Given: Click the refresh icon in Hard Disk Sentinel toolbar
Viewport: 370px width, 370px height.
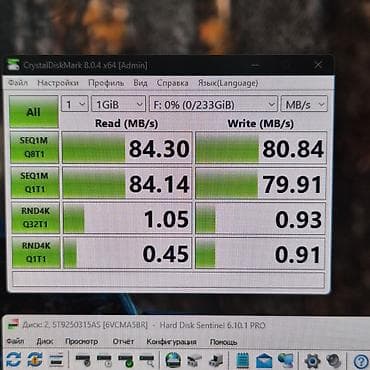Looking at the screenshot, I should 13,360.
